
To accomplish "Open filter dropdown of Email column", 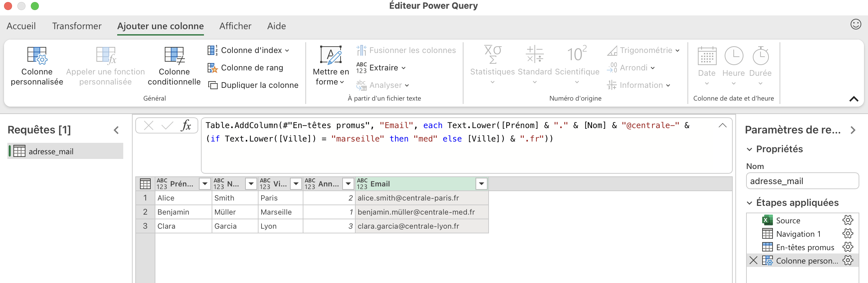I will tap(482, 184).
